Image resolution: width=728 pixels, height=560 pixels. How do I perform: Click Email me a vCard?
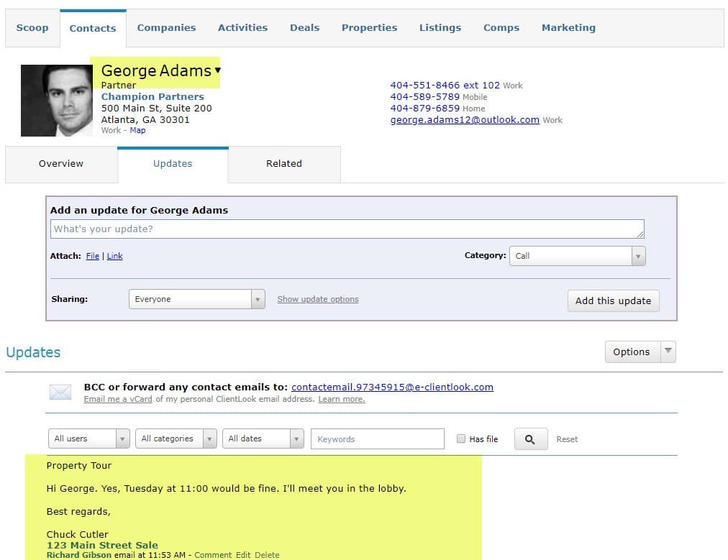click(x=118, y=399)
